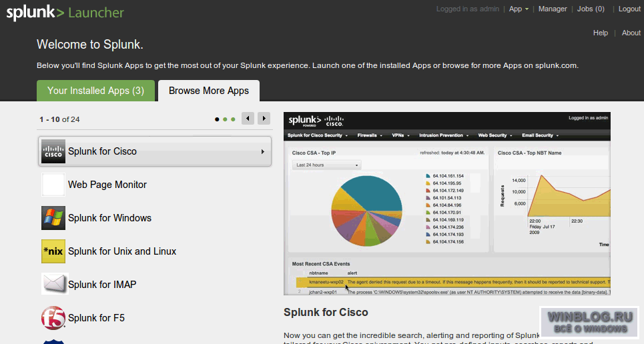644x344 pixels.
Task: Open Web Security menu in preview
Action: [x=495, y=135]
